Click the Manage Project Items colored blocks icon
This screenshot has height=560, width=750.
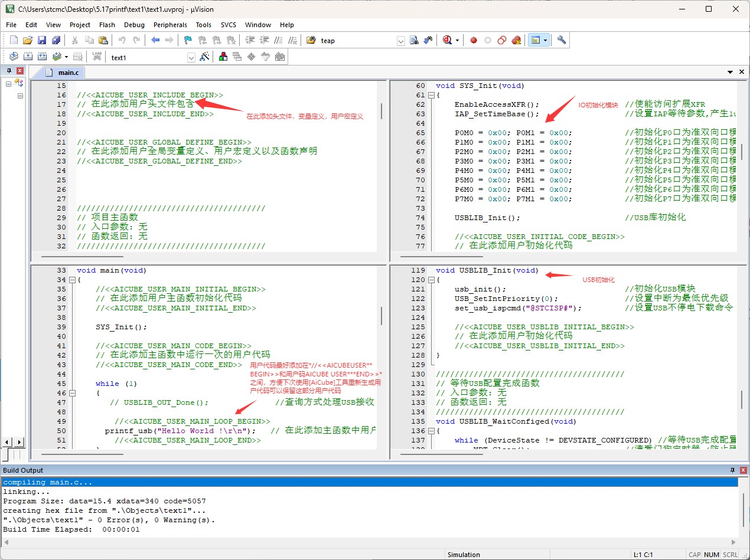coord(223,57)
